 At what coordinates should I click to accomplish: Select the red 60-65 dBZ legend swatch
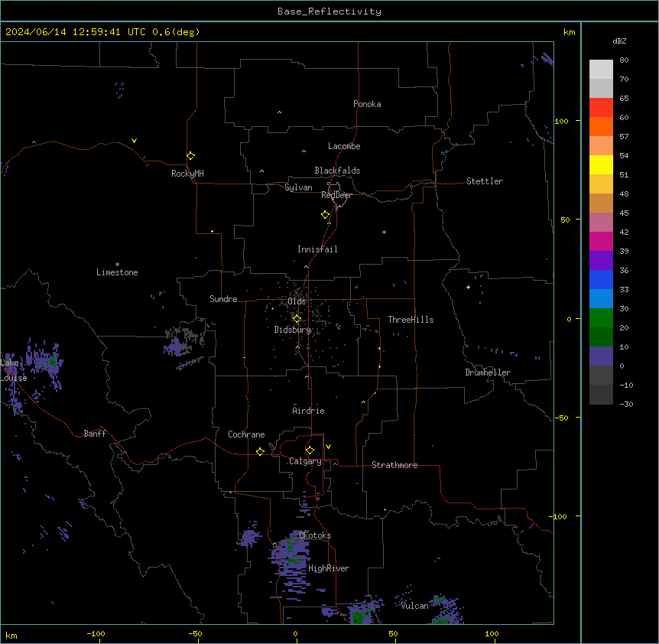pos(601,107)
